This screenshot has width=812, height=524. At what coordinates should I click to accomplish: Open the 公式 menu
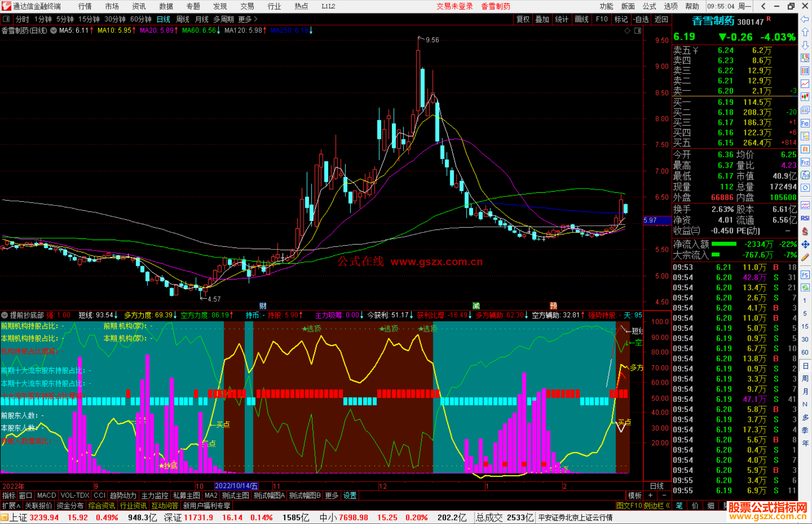(x=649, y=6)
